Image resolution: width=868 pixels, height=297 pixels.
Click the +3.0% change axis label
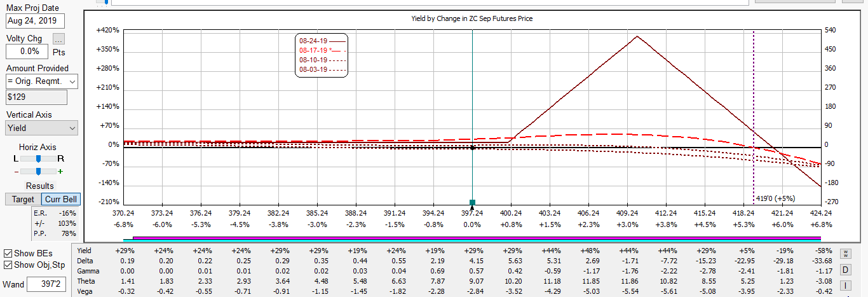(627, 224)
